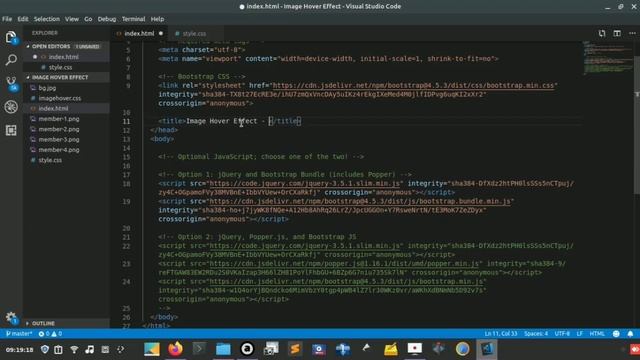The width and height of the screenshot is (640, 360).
Task: Open the Terminal menu
Action: tap(133, 19)
